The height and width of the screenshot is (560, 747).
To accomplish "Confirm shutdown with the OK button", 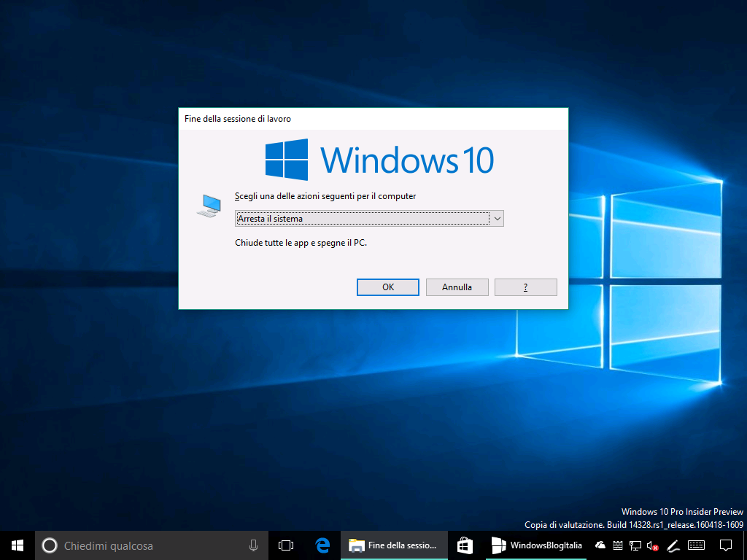I will [388, 287].
